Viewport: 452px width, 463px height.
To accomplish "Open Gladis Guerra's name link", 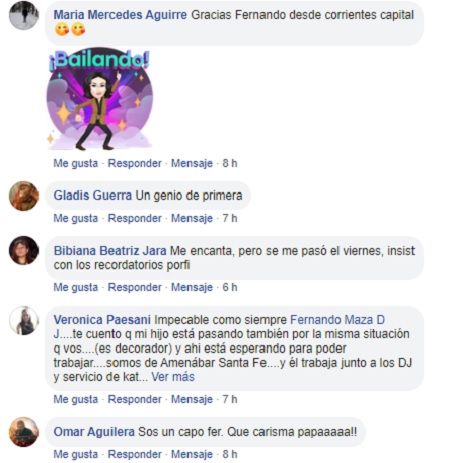I will pos(93,196).
